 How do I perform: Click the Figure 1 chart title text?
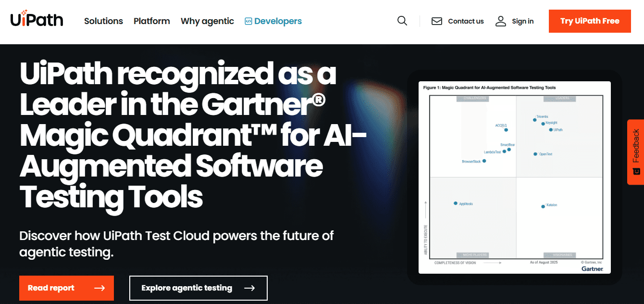click(489, 88)
